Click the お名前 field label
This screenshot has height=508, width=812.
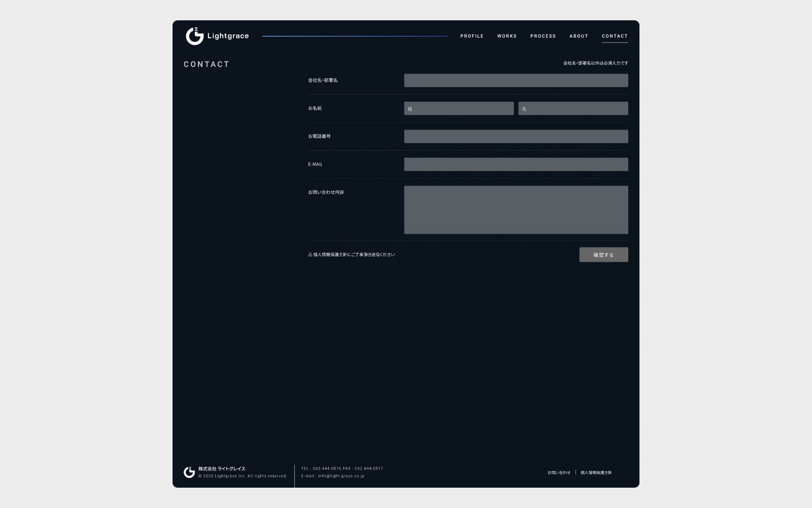click(315, 108)
